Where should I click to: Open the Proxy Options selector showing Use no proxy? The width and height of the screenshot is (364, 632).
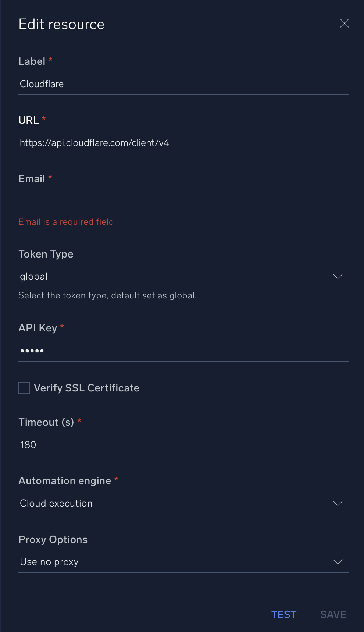coord(184,562)
